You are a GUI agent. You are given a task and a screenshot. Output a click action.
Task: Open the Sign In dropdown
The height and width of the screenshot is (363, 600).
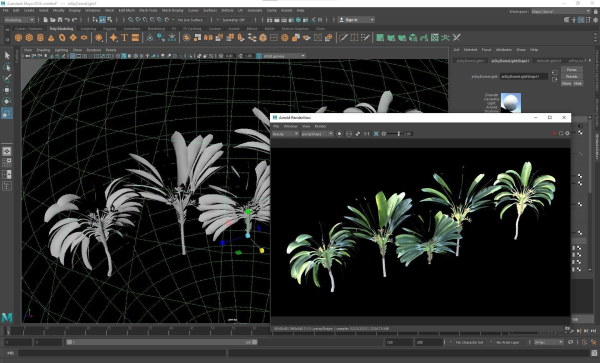(x=357, y=20)
